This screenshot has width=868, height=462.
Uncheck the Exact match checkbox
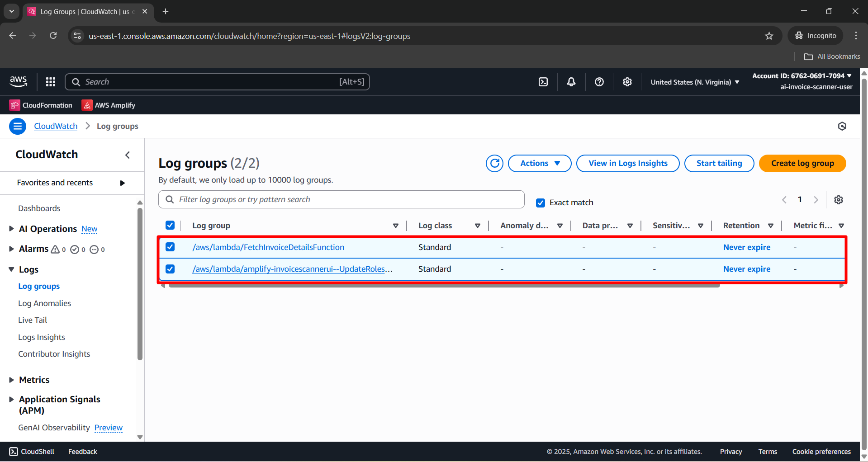(541, 203)
